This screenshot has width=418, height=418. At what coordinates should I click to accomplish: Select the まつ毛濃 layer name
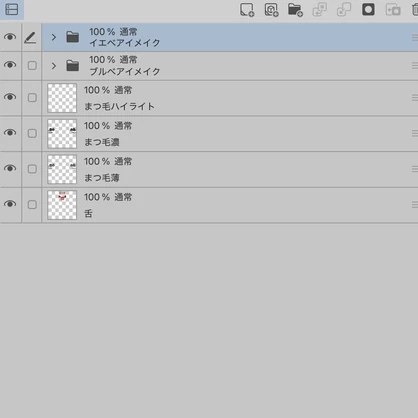point(101,142)
